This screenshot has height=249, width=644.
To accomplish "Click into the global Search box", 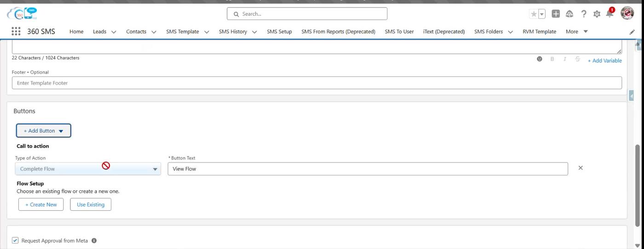I will [307, 14].
